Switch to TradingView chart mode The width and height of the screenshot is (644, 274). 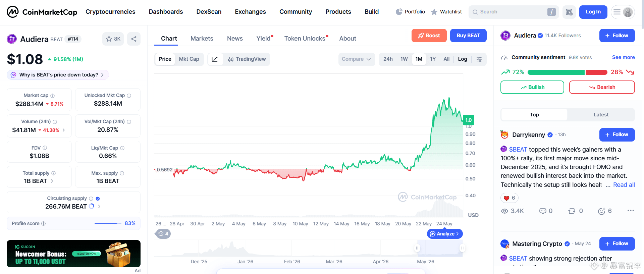coord(247,59)
